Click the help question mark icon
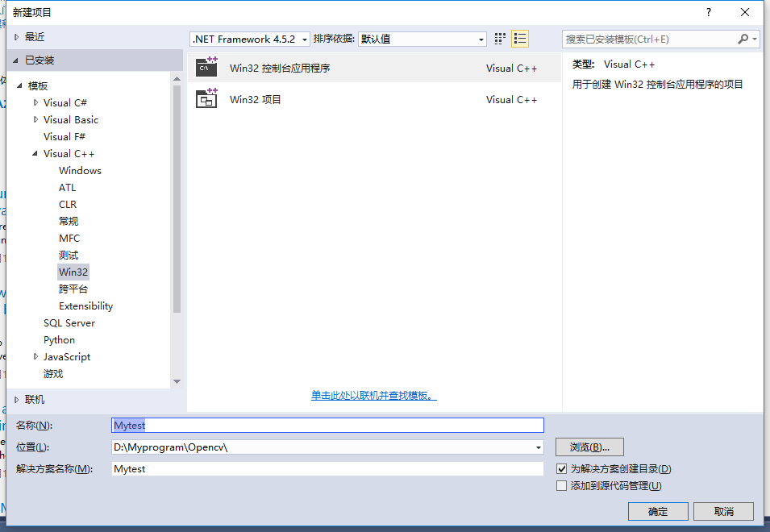 pyautogui.click(x=708, y=12)
